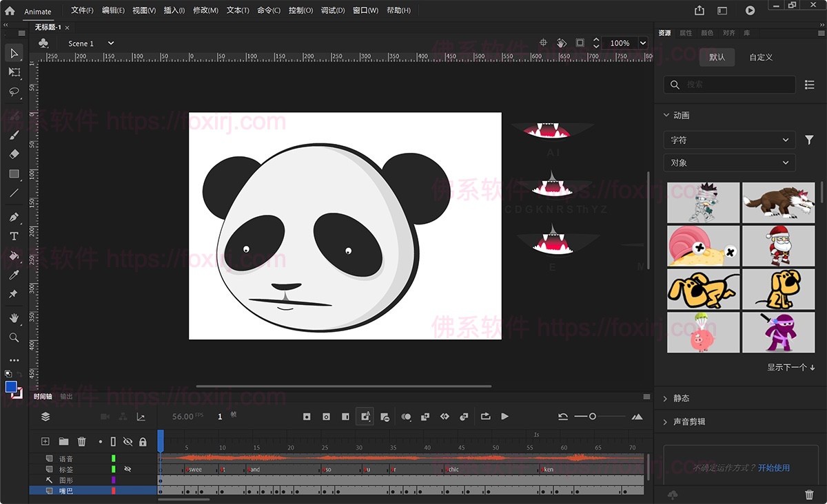
Task: Pick the Eraser tool
Action: (x=14, y=154)
